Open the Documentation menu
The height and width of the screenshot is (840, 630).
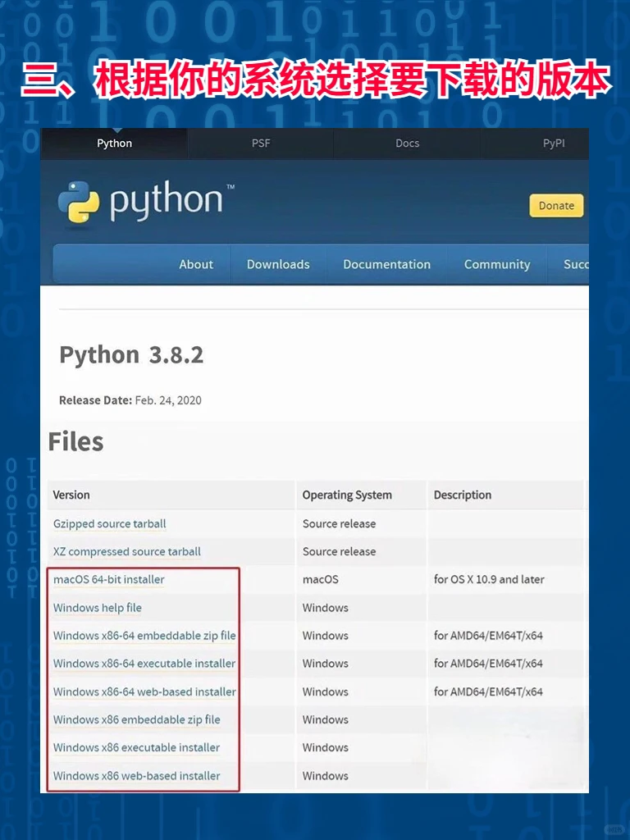pos(387,264)
